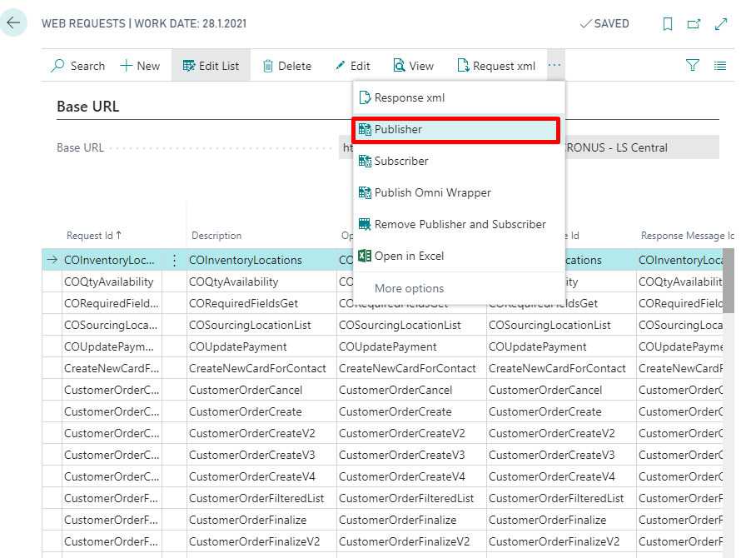Click the back arrow button
The image size is (756, 558).
click(x=13, y=22)
